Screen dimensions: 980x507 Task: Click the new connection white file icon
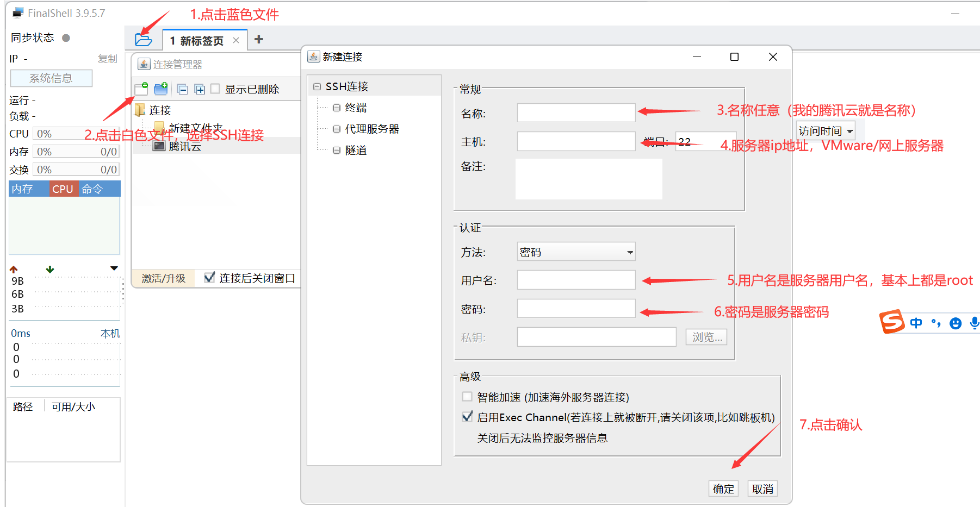coord(141,89)
